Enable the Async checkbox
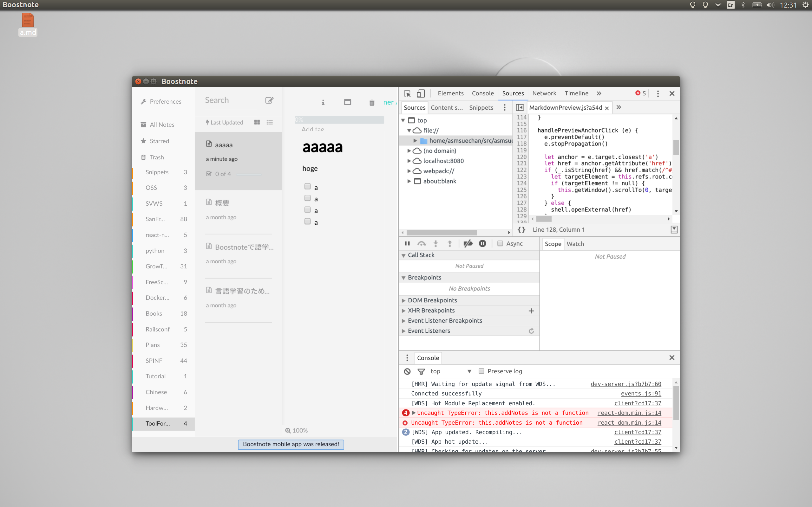The width and height of the screenshot is (812, 507). 500,243
